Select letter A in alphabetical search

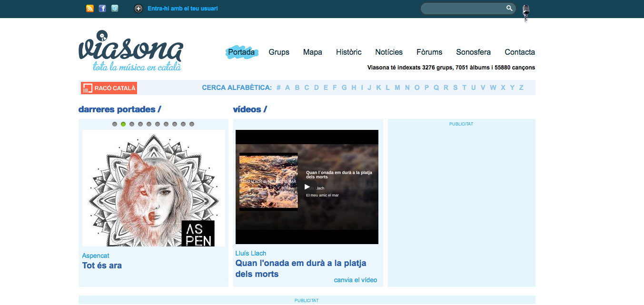click(287, 88)
